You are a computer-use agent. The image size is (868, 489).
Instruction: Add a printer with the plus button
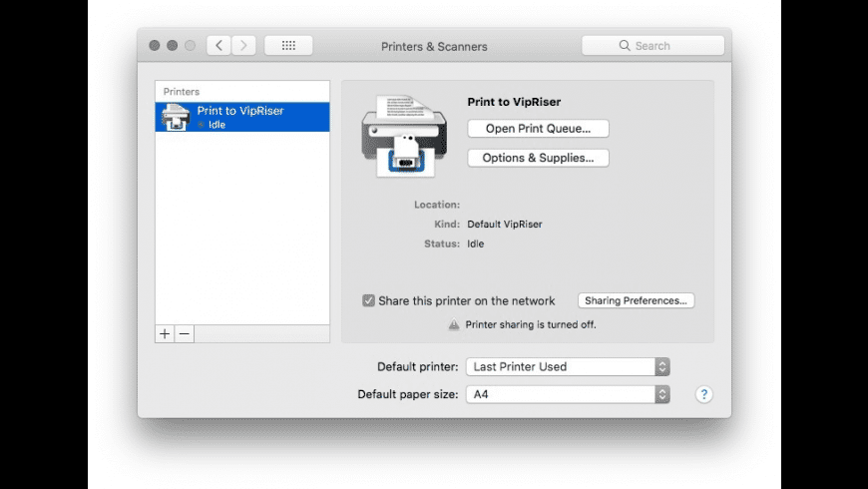165,334
